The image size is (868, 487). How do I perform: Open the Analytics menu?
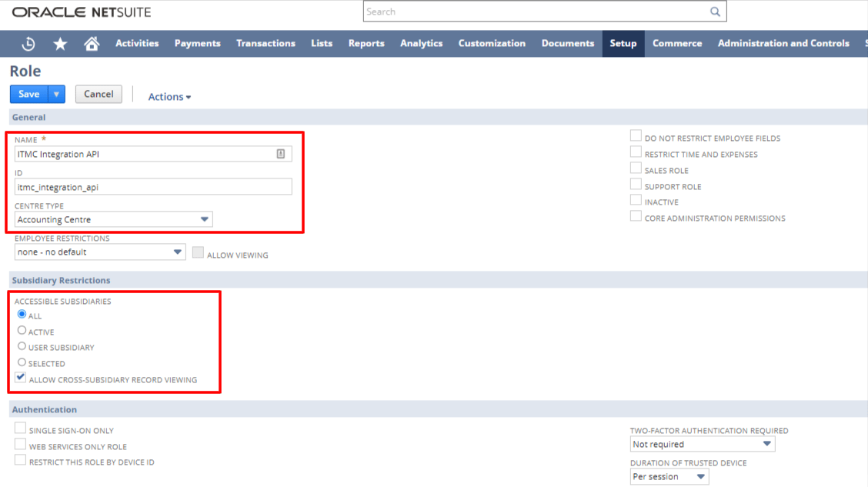click(421, 43)
